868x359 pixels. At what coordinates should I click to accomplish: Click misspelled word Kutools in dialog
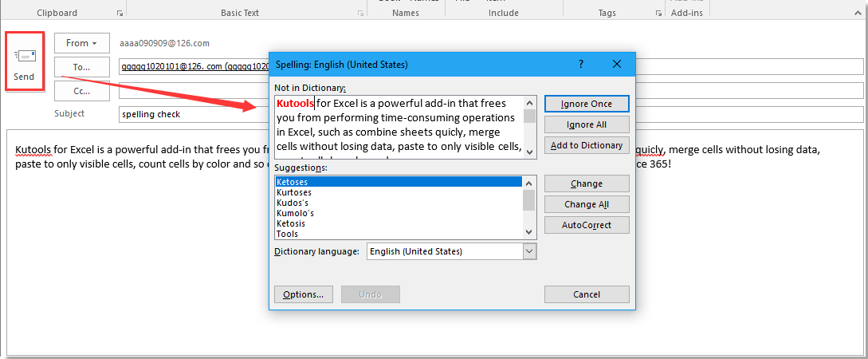pyautogui.click(x=296, y=103)
